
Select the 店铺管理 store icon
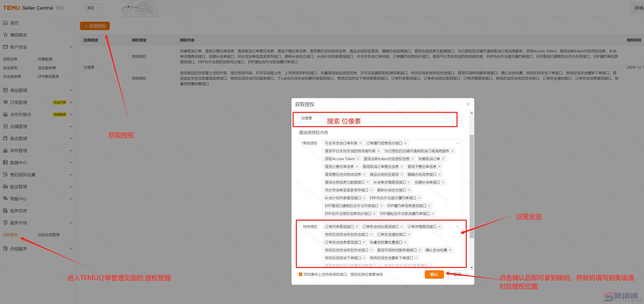(5, 126)
